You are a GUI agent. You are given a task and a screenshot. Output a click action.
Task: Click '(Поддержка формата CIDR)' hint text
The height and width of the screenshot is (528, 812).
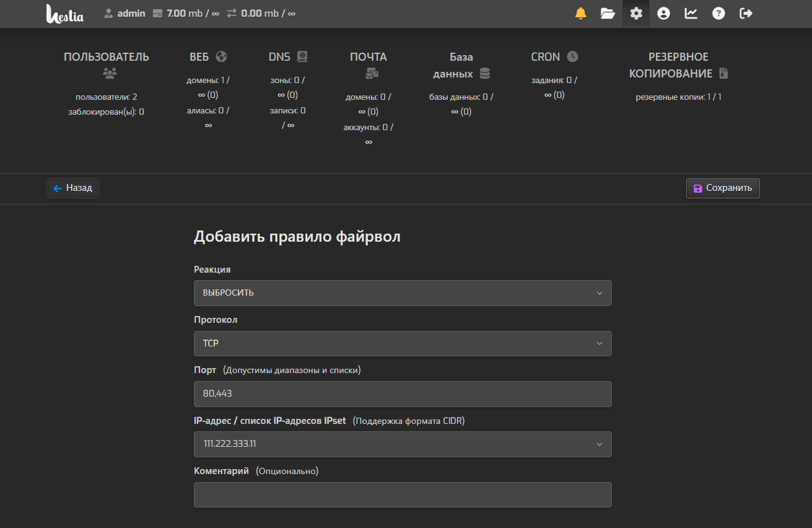pyautogui.click(x=409, y=421)
